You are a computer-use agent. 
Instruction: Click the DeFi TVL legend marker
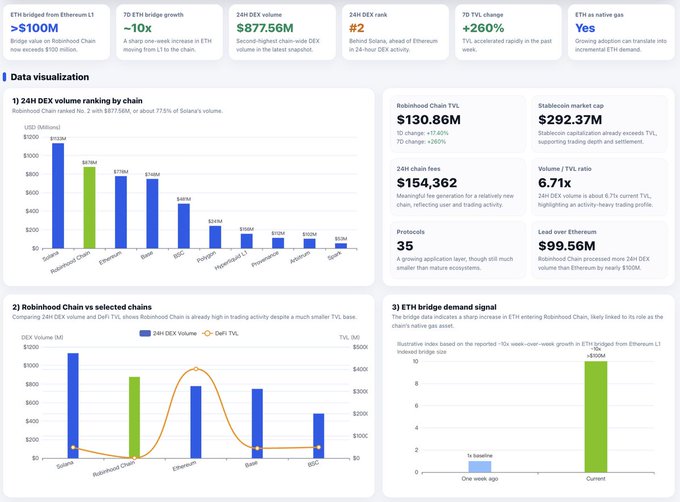[x=207, y=333]
